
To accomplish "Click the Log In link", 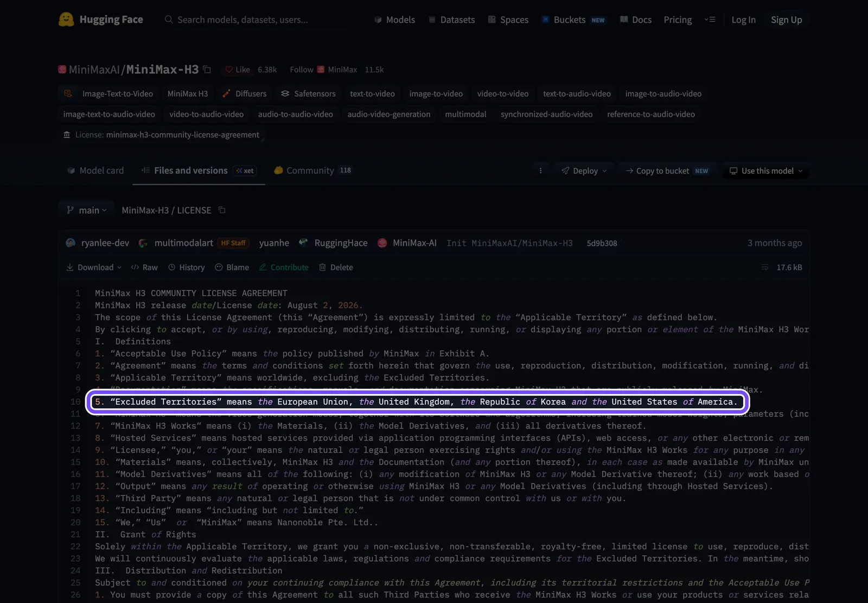I will (743, 20).
